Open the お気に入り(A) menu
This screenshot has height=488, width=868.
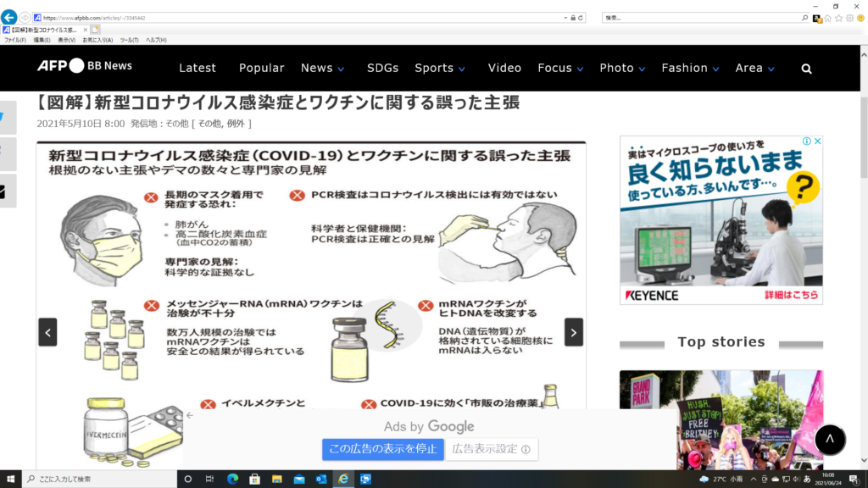(97, 40)
